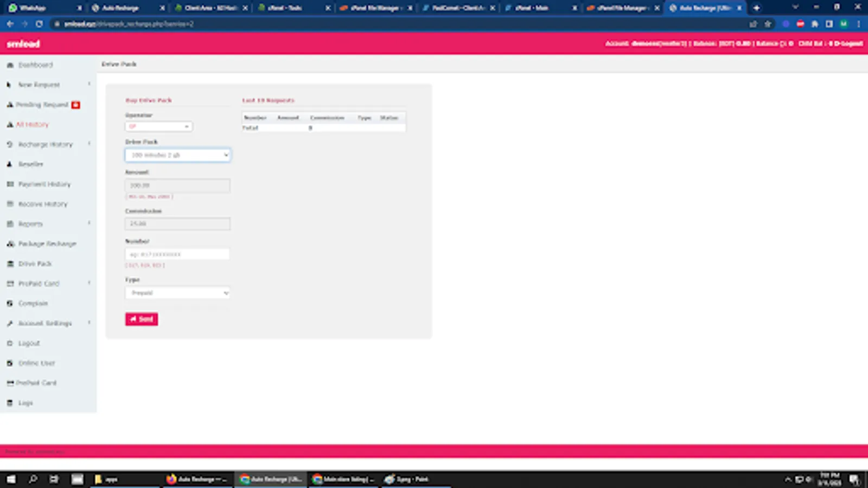Click the browser back arrow
Image resolution: width=868 pixels, height=488 pixels.
coord(10,24)
